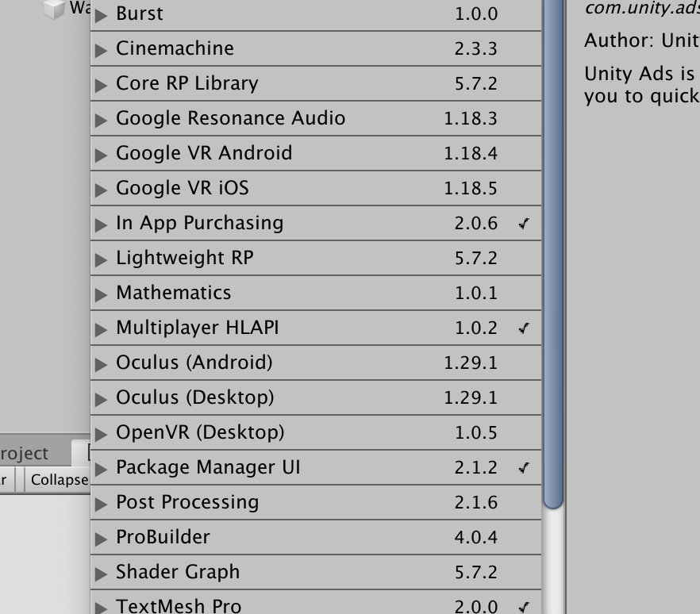Image resolution: width=700 pixels, height=614 pixels.
Task: Click version 1.18.4 of Google VR Android
Action: click(471, 154)
